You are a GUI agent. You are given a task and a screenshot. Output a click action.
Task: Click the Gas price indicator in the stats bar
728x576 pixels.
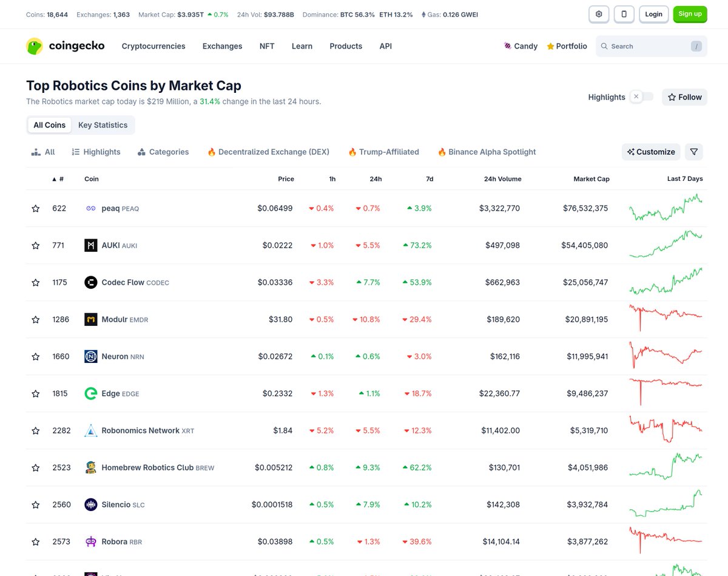(x=449, y=14)
